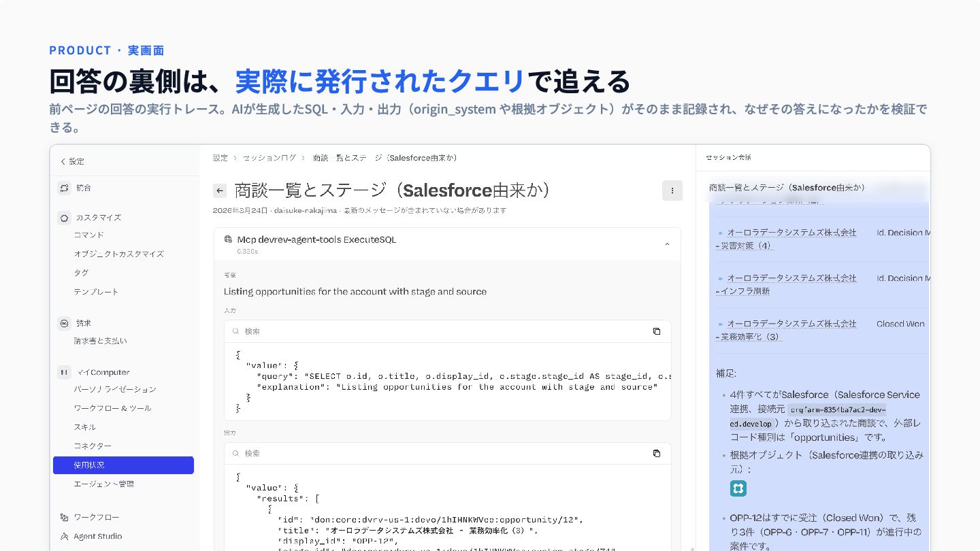Go back via the 設定 chevron in sidebar
Viewport: 980px width, 551px height.
[63, 162]
